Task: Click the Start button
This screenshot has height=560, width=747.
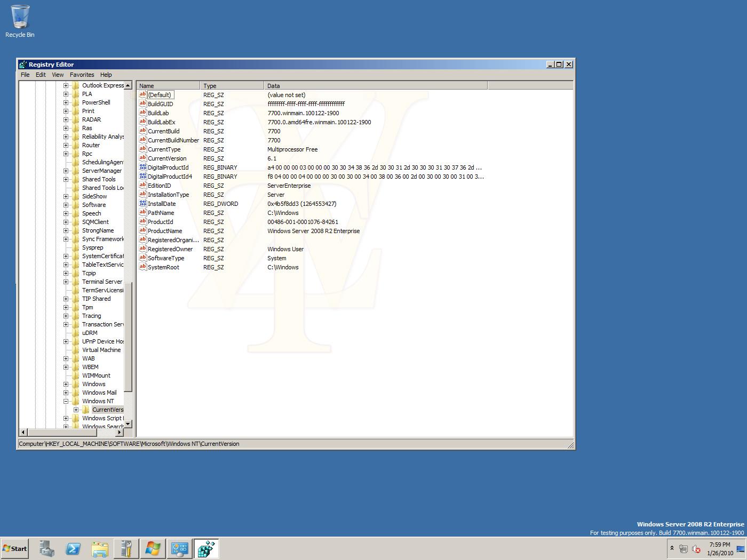Action: point(14,549)
